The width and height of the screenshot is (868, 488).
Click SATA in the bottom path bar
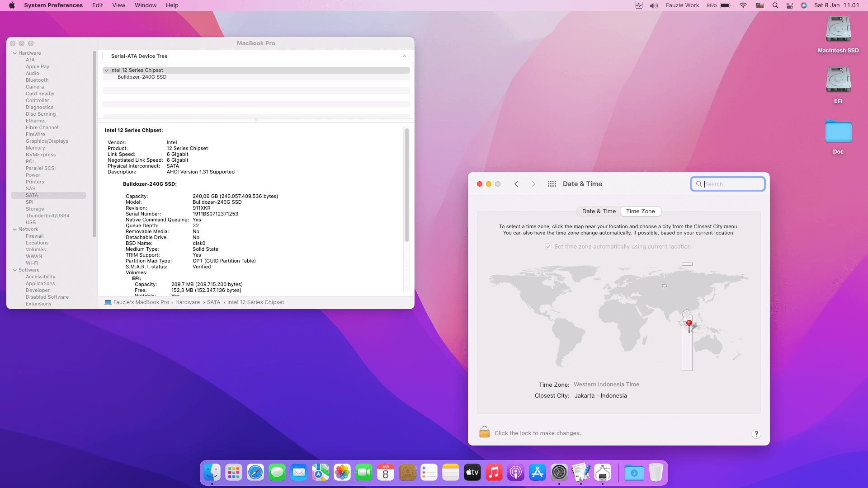[x=213, y=302]
